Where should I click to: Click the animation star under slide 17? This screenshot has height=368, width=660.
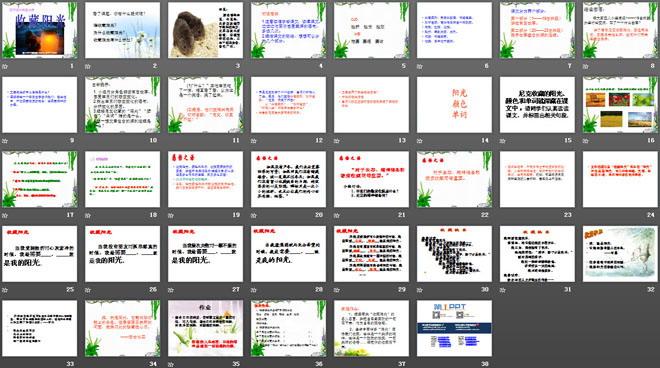point(5,215)
